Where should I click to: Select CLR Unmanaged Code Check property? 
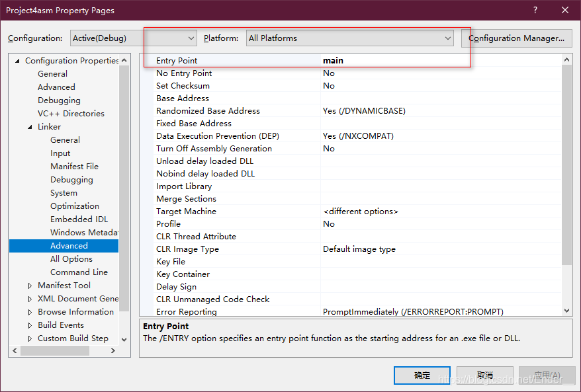tap(212, 299)
